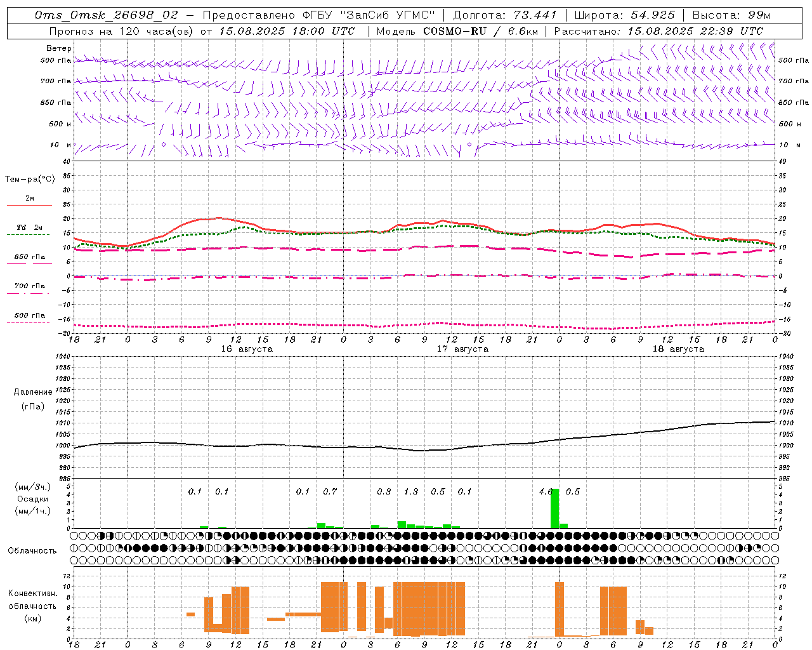Click the 4.6 precipitation value

(x=546, y=492)
